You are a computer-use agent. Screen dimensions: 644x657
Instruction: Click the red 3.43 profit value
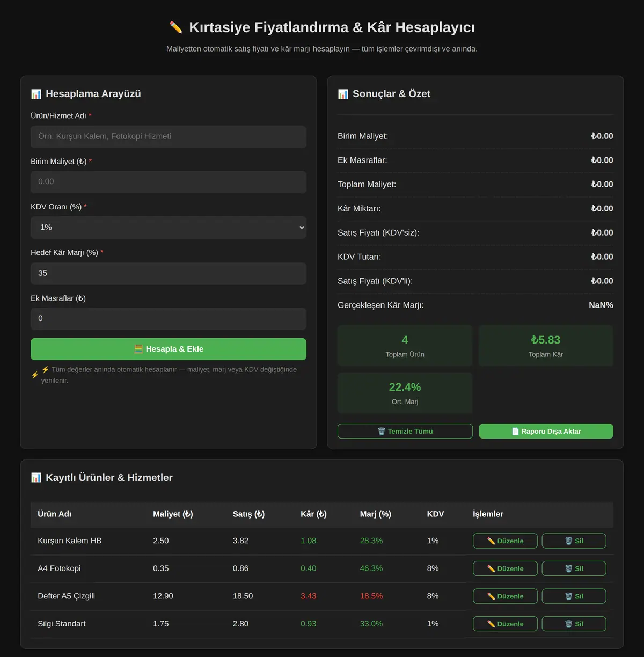pyautogui.click(x=309, y=596)
